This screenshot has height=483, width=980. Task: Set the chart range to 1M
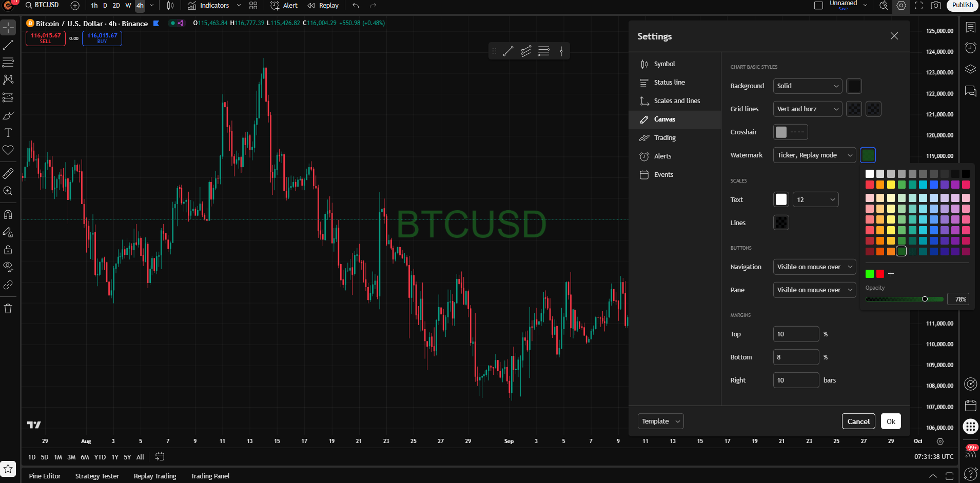(x=58, y=457)
